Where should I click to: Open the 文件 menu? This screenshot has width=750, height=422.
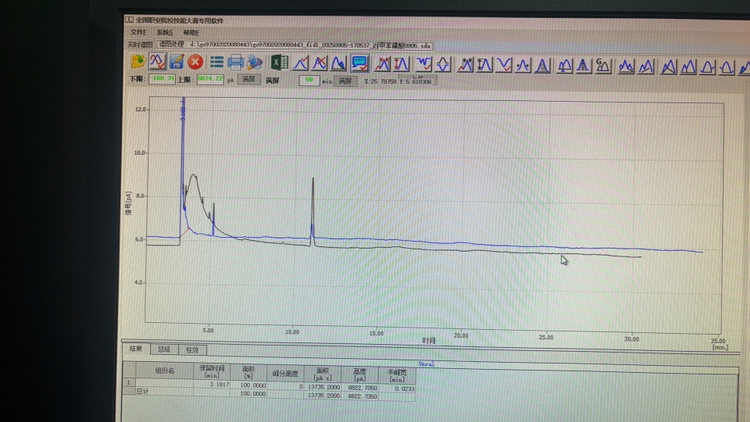(x=137, y=32)
